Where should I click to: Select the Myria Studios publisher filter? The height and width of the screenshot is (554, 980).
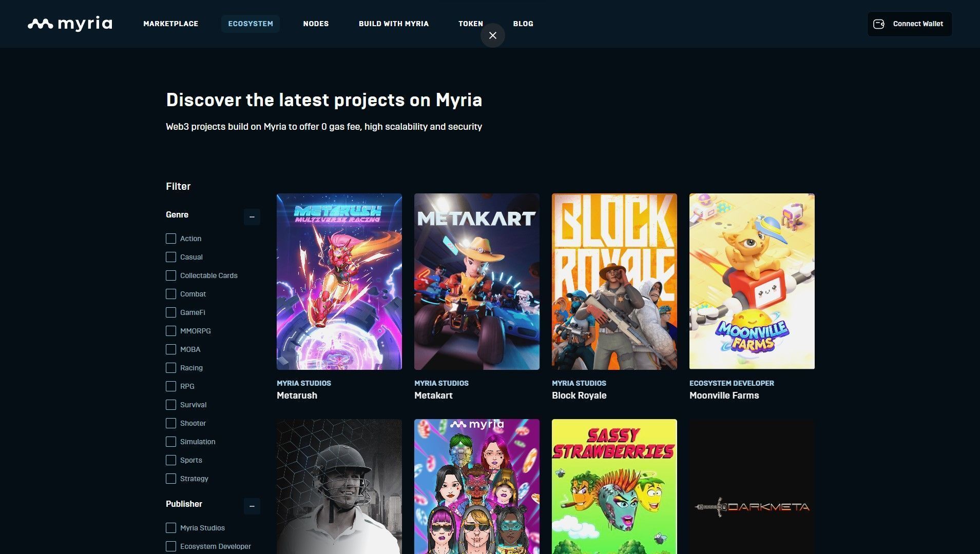pyautogui.click(x=170, y=528)
